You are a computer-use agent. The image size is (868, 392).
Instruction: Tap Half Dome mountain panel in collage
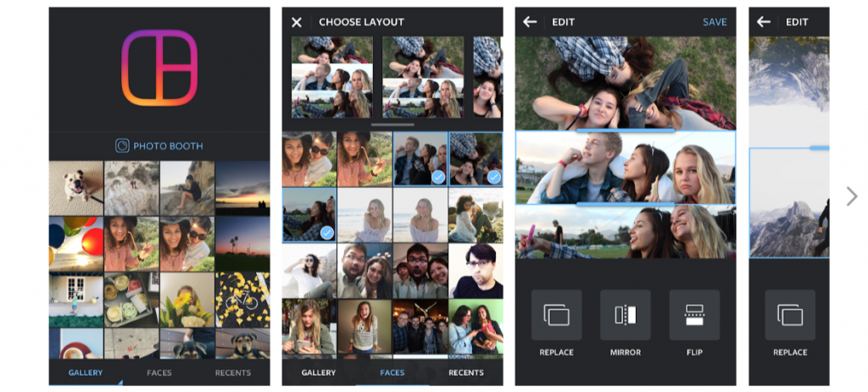click(x=789, y=203)
